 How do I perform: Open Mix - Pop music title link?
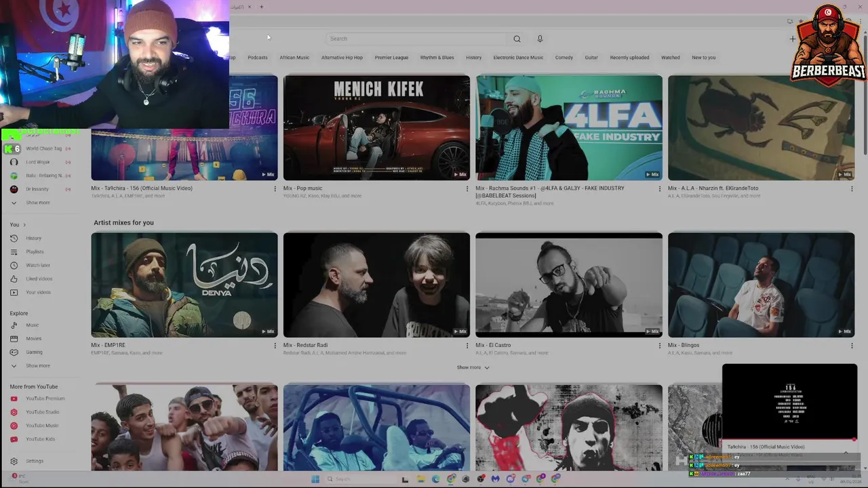pos(303,188)
